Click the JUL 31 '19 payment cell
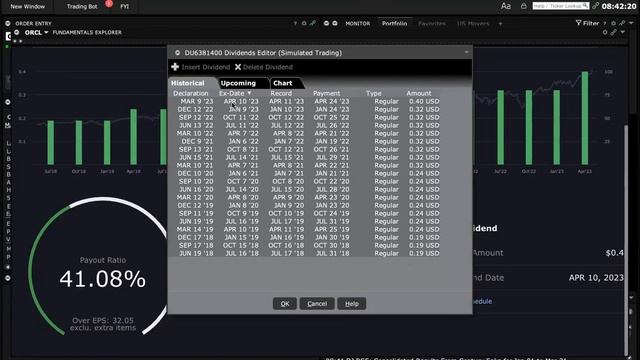Screen dimensions: 640x360 click(333, 221)
